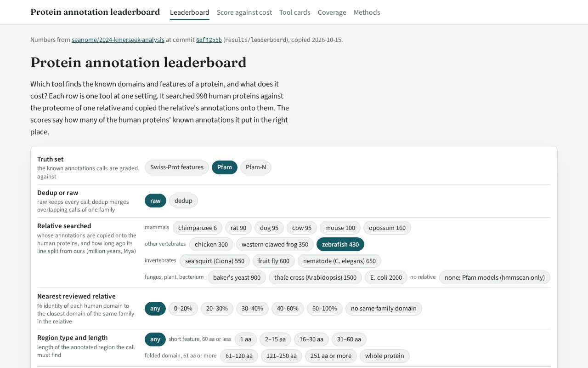Screen dimensions: 588x368
Task: Select cow 95 relative
Action: [x=302, y=228]
